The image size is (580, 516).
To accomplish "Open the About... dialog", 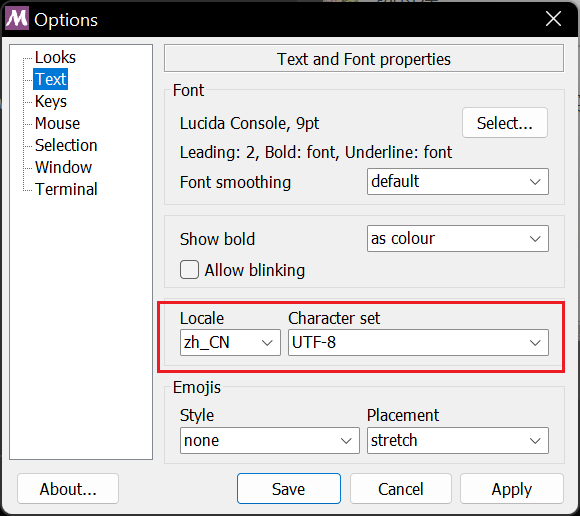I will click(x=68, y=489).
